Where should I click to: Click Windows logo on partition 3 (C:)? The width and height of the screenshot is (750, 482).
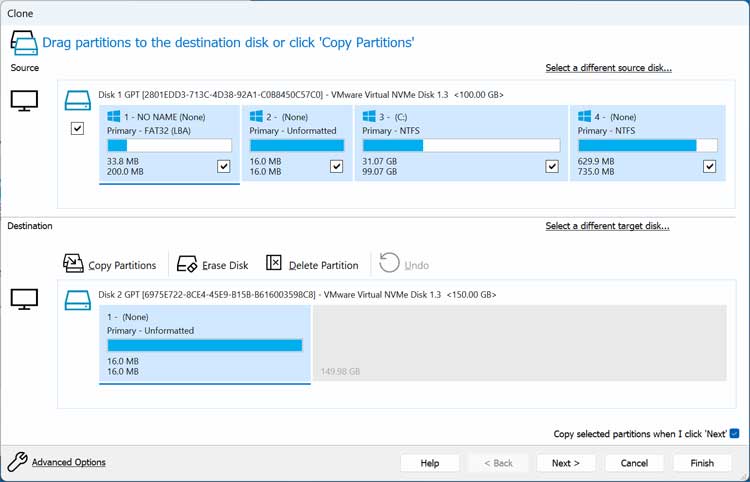369,116
